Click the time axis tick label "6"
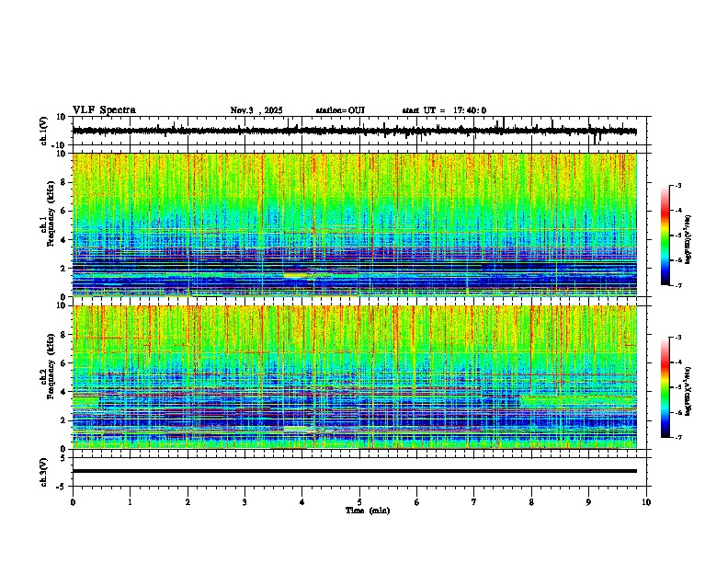Viewport: 728px width, 563px height. (x=417, y=502)
